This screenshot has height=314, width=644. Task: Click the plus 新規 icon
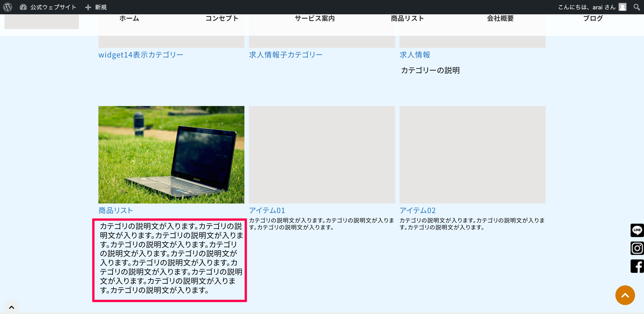point(88,7)
